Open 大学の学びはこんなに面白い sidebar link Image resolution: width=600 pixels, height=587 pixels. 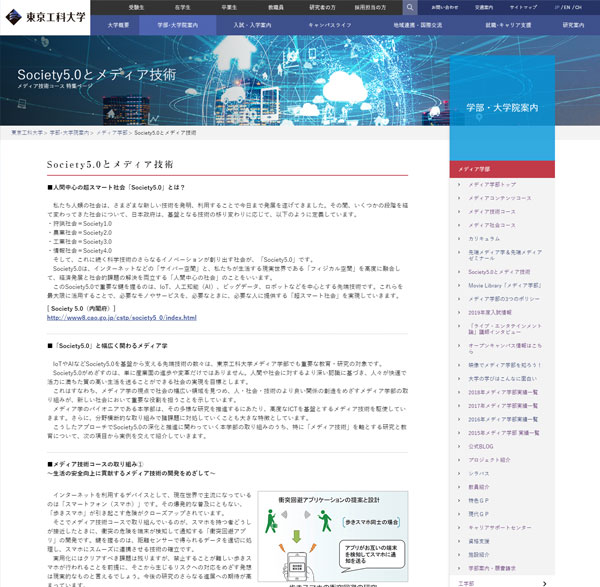click(x=502, y=378)
